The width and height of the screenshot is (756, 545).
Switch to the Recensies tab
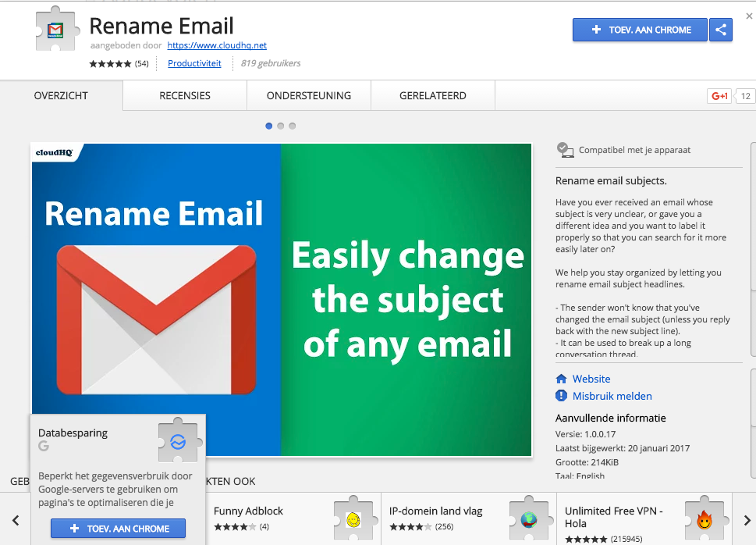[185, 95]
